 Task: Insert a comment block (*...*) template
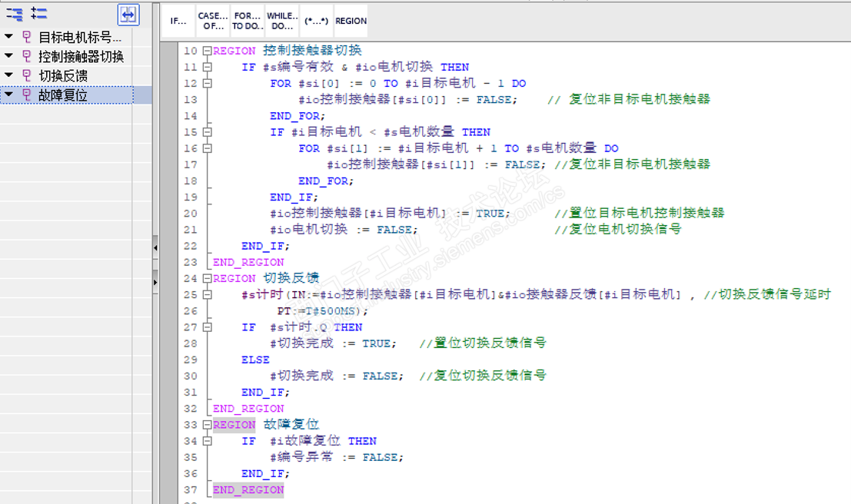click(x=317, y=21)
